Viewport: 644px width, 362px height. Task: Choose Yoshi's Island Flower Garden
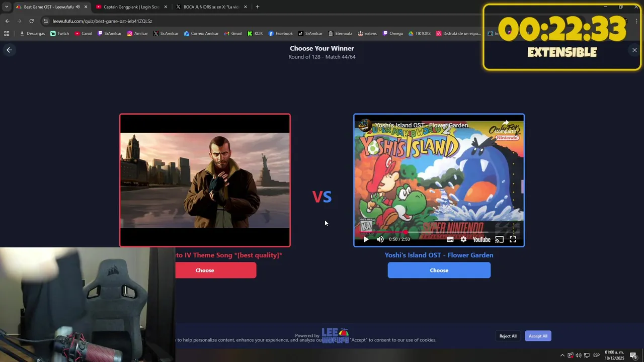(x=439, y=270)
